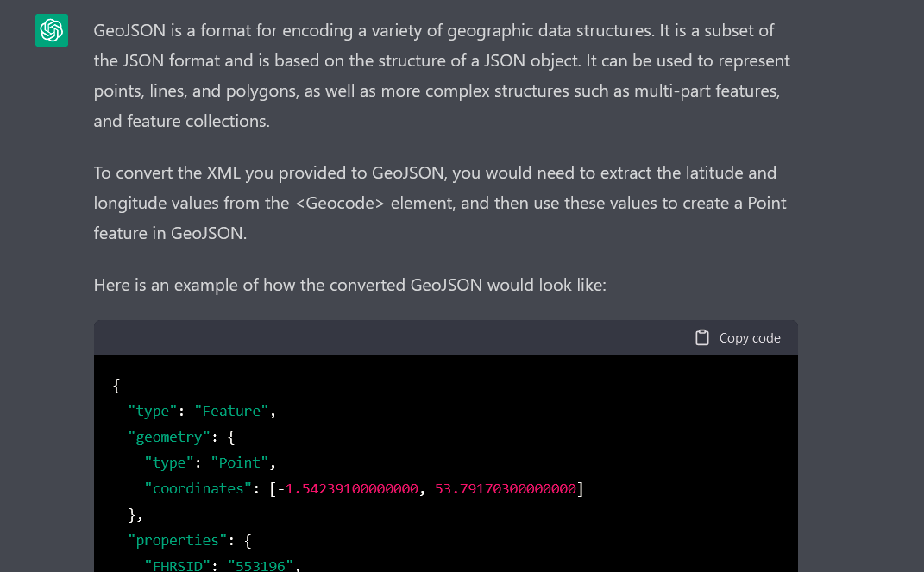Click the longitude value -1.54239100000000
The width and height of the screenshot is (924, 572).
point(348,488)
